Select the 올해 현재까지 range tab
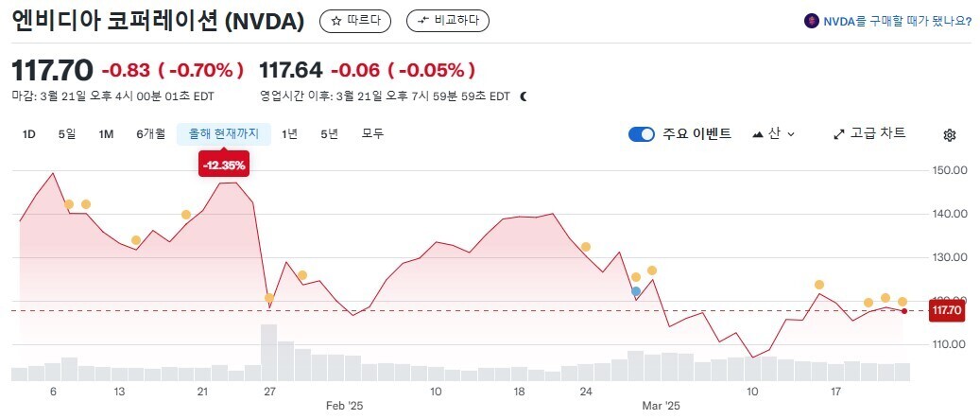The image size is (980, 419). (223, 134)
